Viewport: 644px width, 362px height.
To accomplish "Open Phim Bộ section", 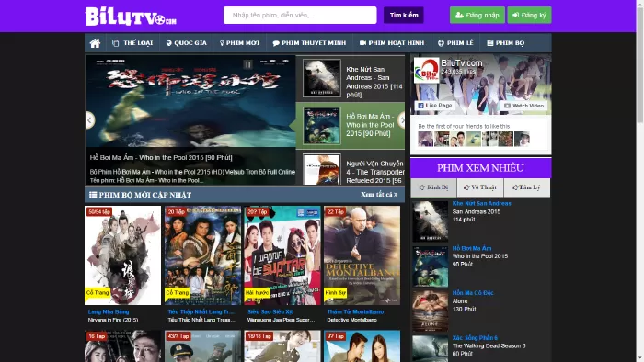I will click(x=506, y=43).
